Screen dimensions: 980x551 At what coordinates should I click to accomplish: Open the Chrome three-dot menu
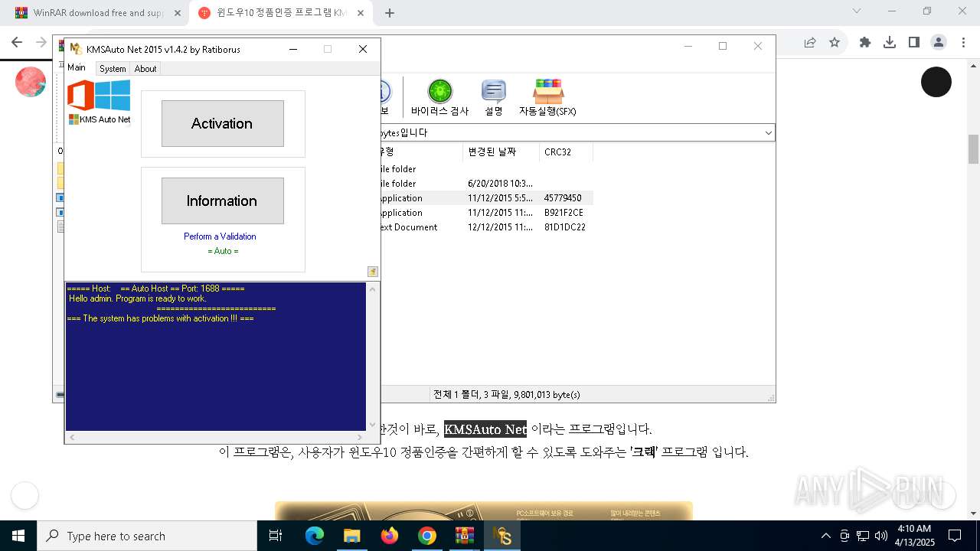pyautogui.click(x=963, y=43)
